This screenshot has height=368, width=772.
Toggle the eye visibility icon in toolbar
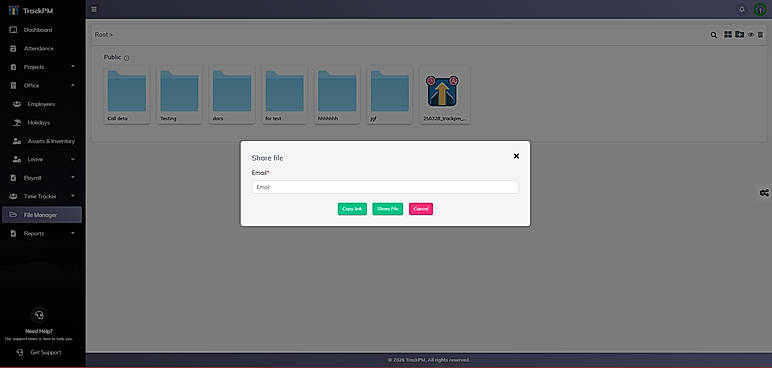[x=751, y=35]
